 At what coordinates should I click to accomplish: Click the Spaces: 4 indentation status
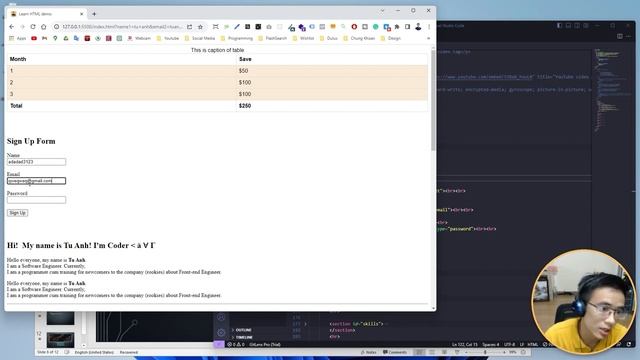[x=491, y=344]
